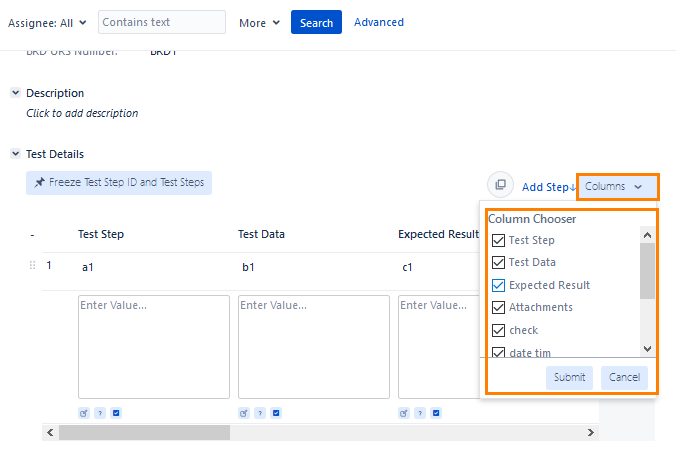Open the Columns dropdown
The width and height of the screenshot is (676, 451).
614,186
